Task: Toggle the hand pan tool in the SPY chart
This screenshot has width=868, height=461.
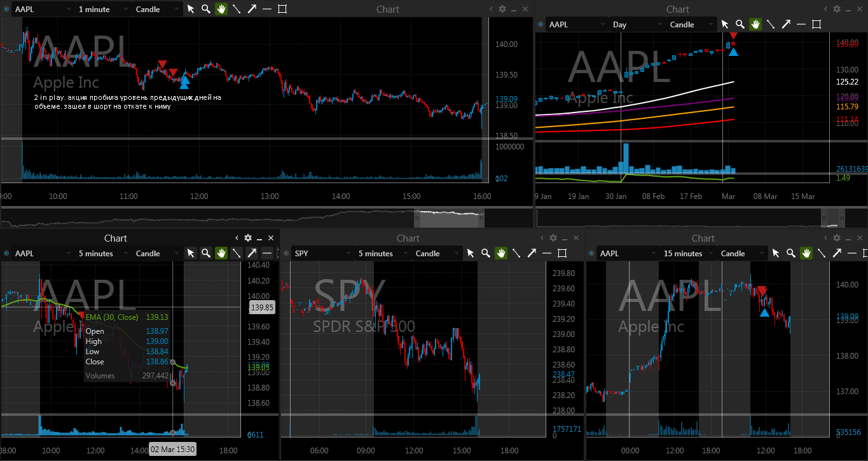Action: [x=501, y=253]
